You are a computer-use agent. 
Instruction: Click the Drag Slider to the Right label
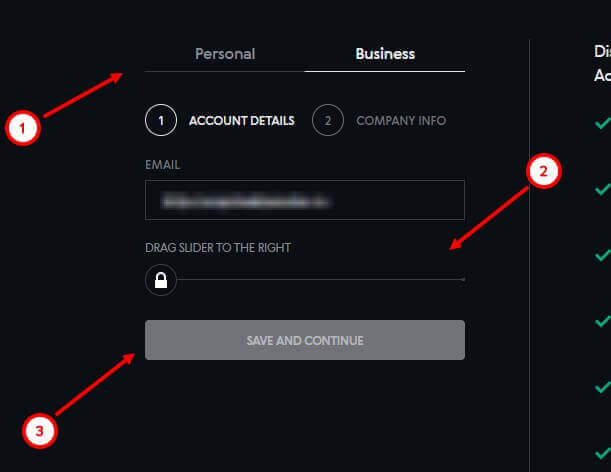click(217, 248)
